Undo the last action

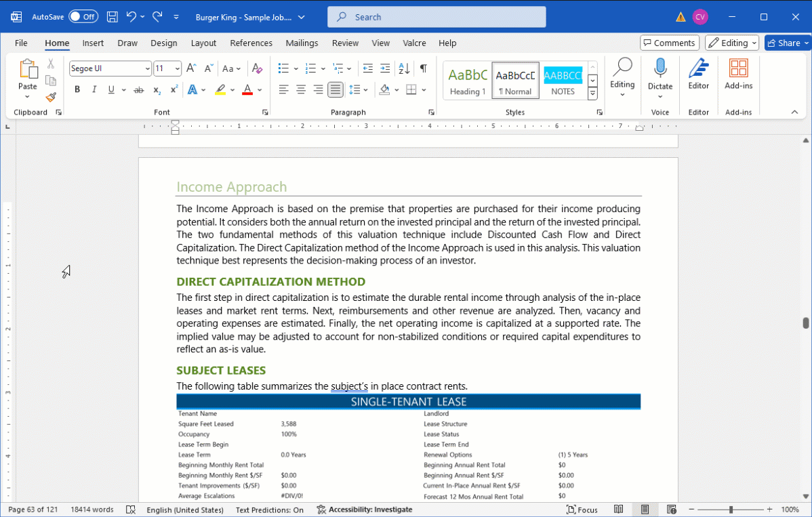point(131,16)
